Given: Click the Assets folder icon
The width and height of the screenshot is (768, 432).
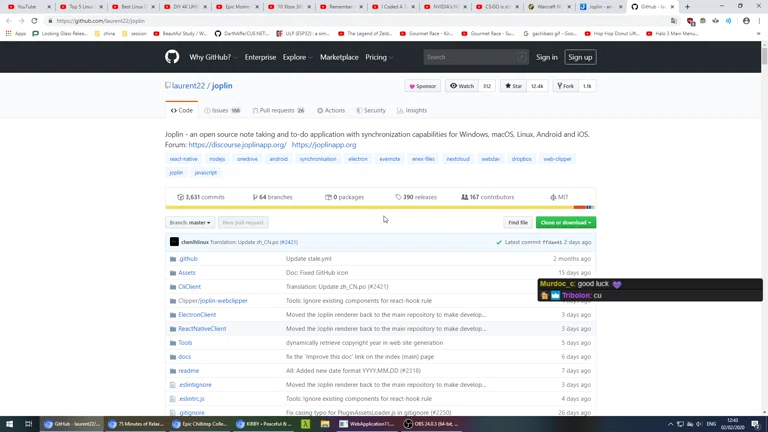Looking at the screenshot, I should coord(172,273).
